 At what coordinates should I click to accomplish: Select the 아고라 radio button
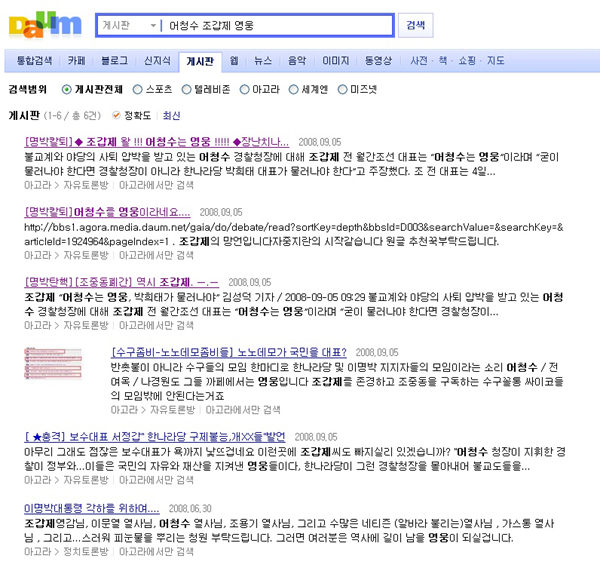click(244, 90)
